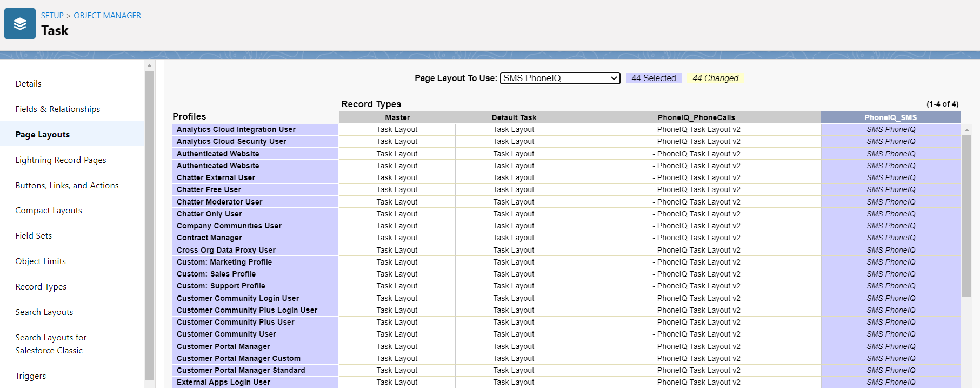Select the PhoneIQ_SMS column header

click(x=890, y=117)
